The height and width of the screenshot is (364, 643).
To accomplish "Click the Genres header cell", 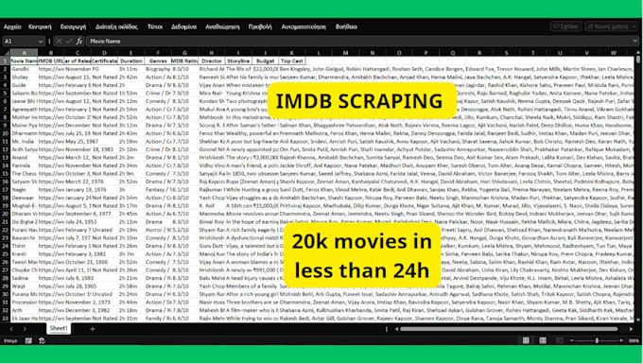I will (158, 61).
